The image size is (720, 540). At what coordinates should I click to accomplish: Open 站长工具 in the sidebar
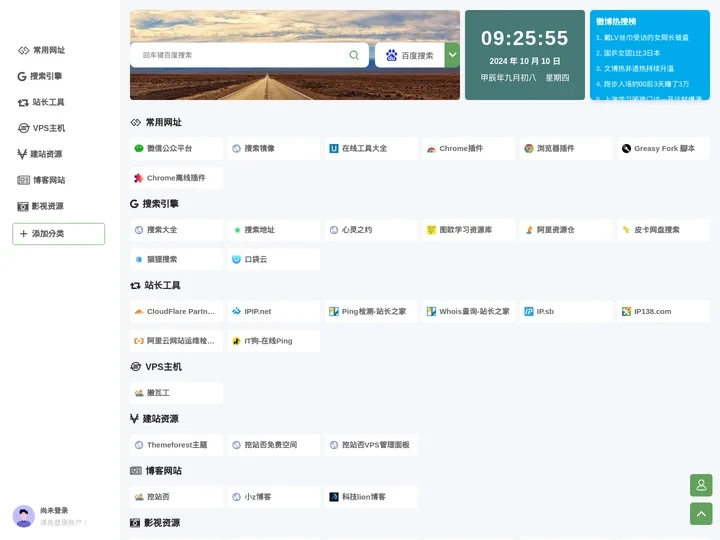click(x=41, y=102)
